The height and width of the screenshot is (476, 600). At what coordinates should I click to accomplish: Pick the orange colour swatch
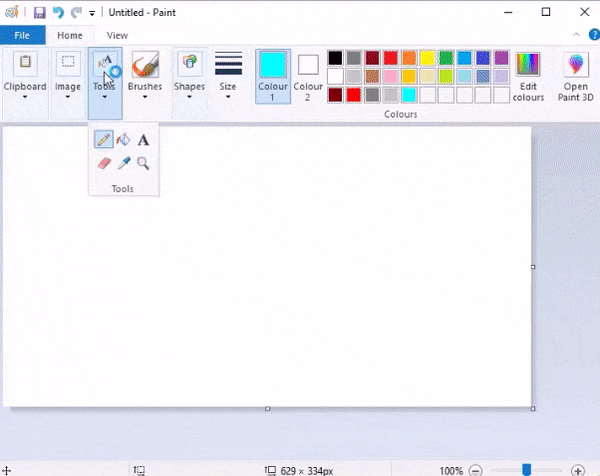[x=409, y=58]
